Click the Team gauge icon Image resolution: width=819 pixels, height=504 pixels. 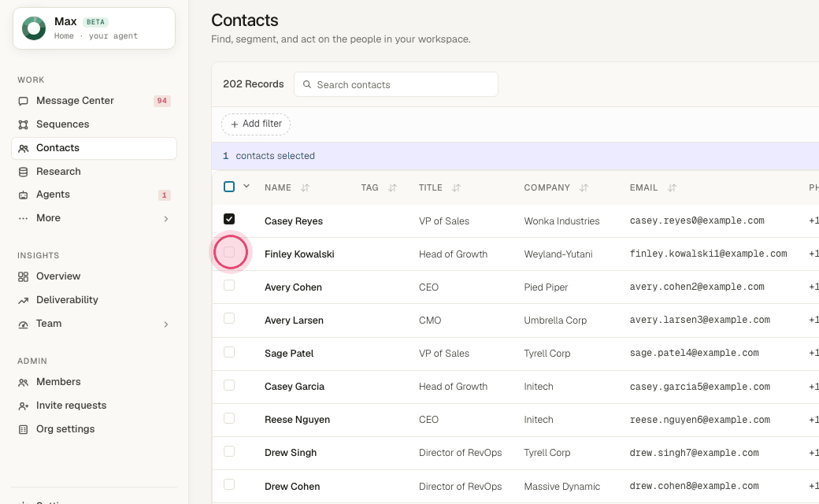click(x=23, y=324)
